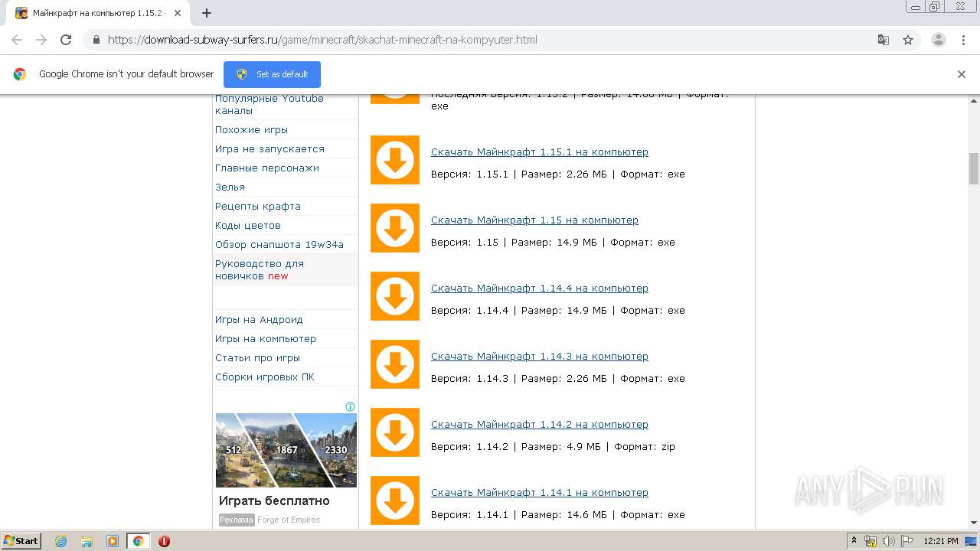Open the Windows Start menu
980x551 pixels.
pos(21,541)
